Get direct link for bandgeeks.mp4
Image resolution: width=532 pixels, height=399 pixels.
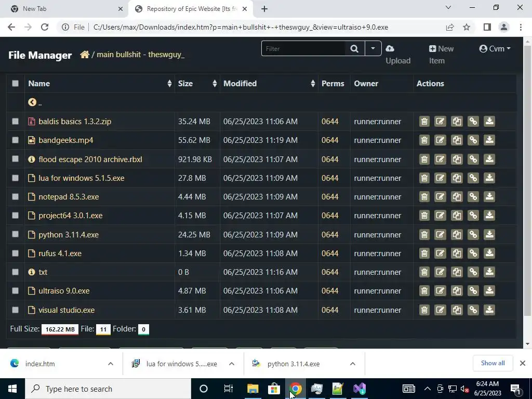click(x=473, y=140)
